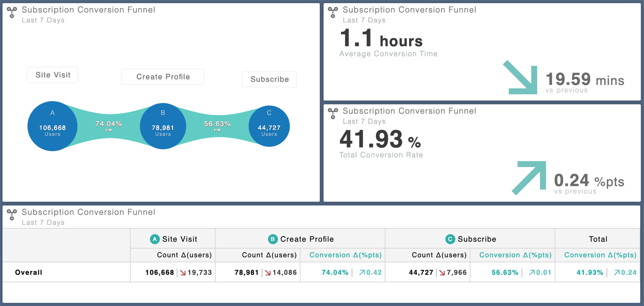
Task: Click the red down arrow next to 7,966
Action: pyautogui.click(x=442, y=272)
